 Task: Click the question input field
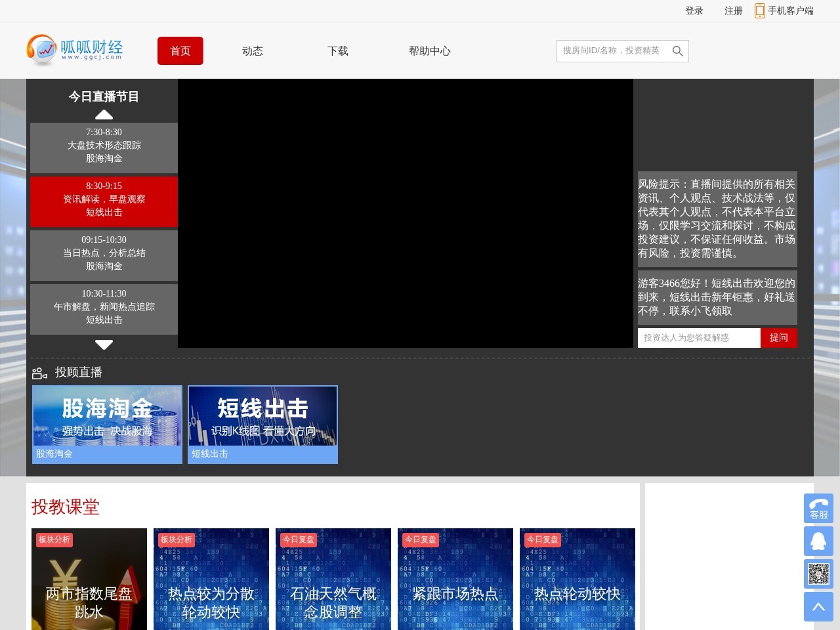700,337
